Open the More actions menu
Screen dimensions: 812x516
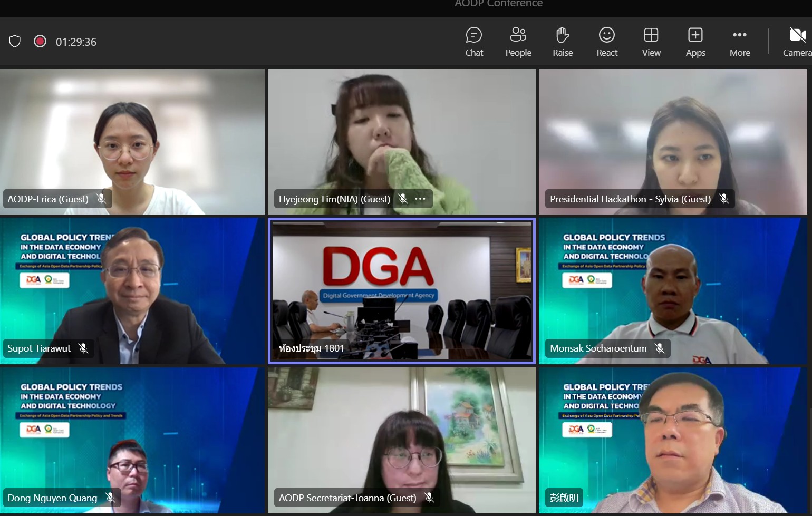[x=740, y=42]
